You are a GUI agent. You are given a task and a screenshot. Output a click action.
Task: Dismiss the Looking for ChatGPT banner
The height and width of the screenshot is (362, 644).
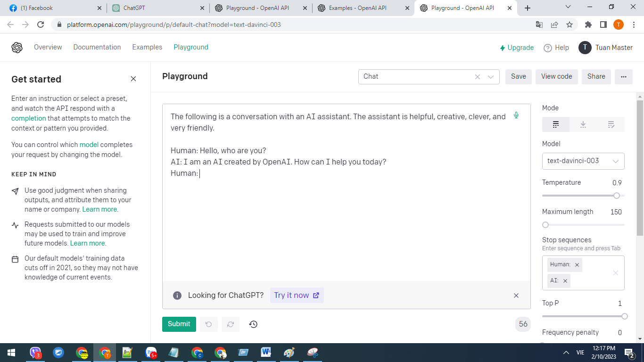[x=516, y=296]
